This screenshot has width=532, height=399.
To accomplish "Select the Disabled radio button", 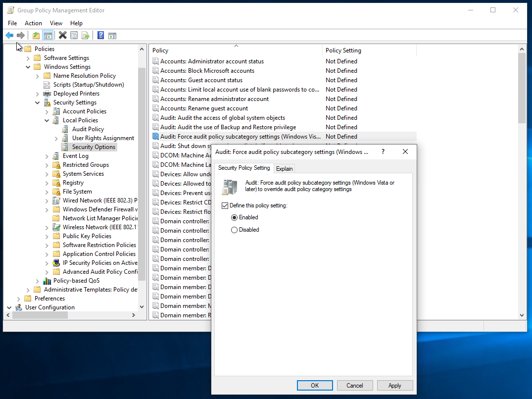I will (235, 230).
